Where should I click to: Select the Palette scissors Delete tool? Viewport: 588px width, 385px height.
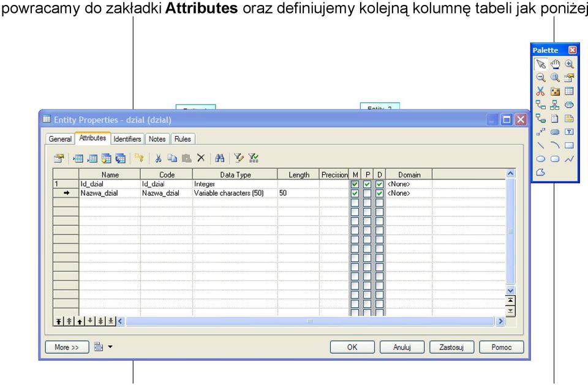[x=540, y=91]
